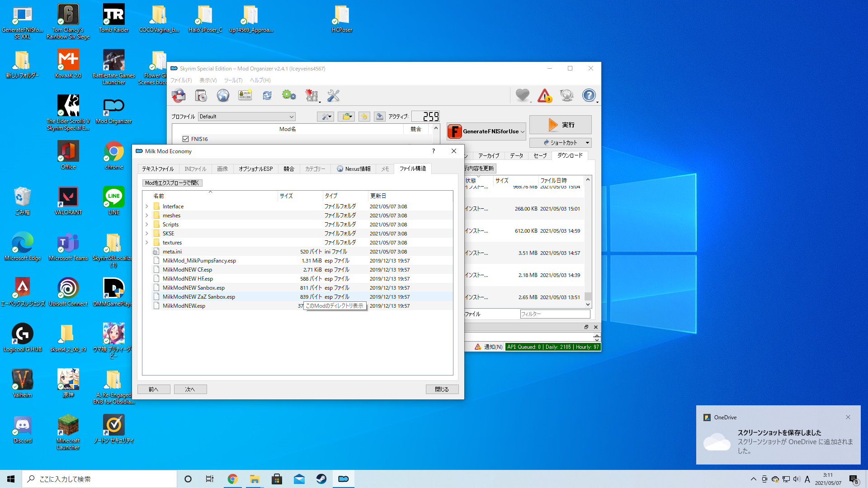Click the Windows taskbar search box

point(99,479)
